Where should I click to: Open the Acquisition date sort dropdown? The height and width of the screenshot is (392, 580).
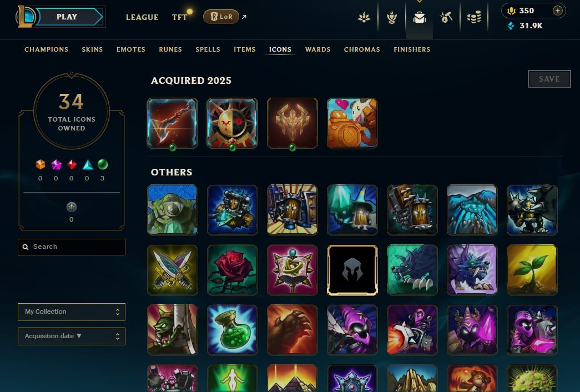(72, 336)
